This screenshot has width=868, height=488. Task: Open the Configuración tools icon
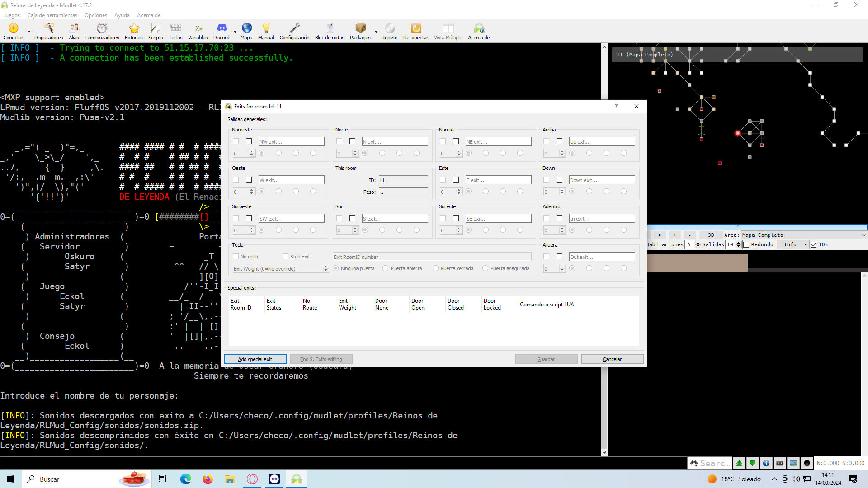[x=294, y=31]
